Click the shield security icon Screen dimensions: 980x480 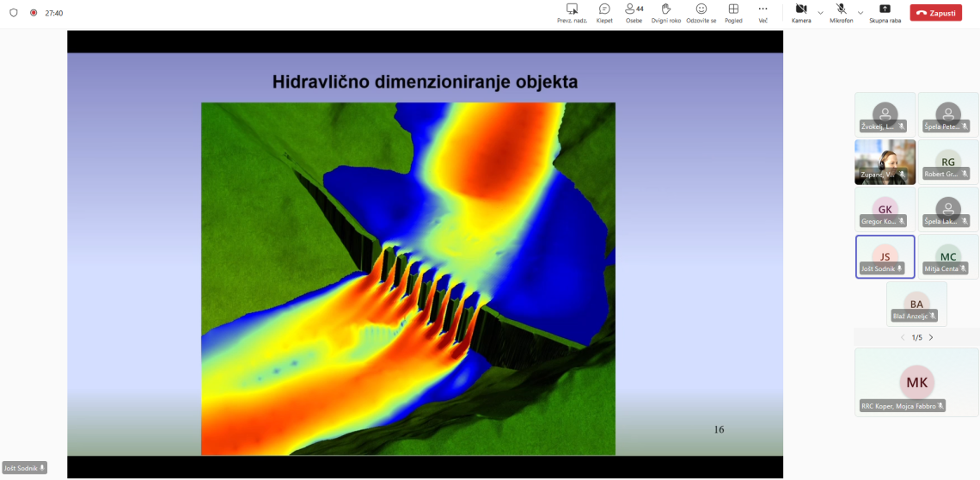coord(13,13)
